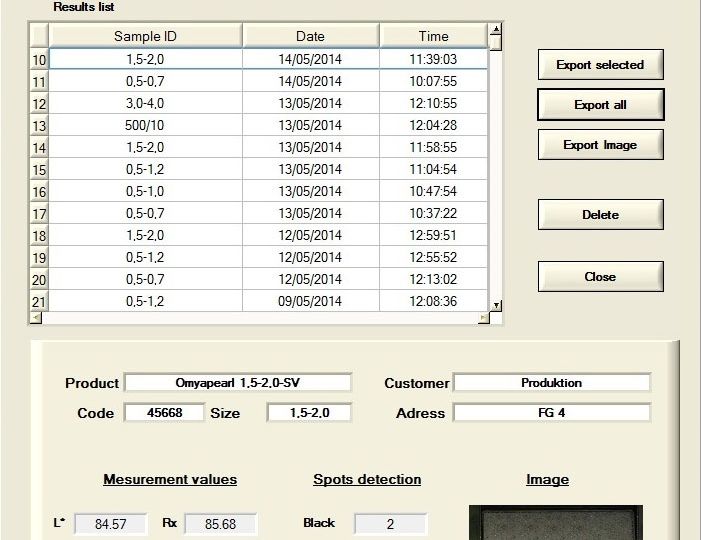Click time 11:39:03 cell
Viewport: 701px width, 540px height.
coord(433,59)
